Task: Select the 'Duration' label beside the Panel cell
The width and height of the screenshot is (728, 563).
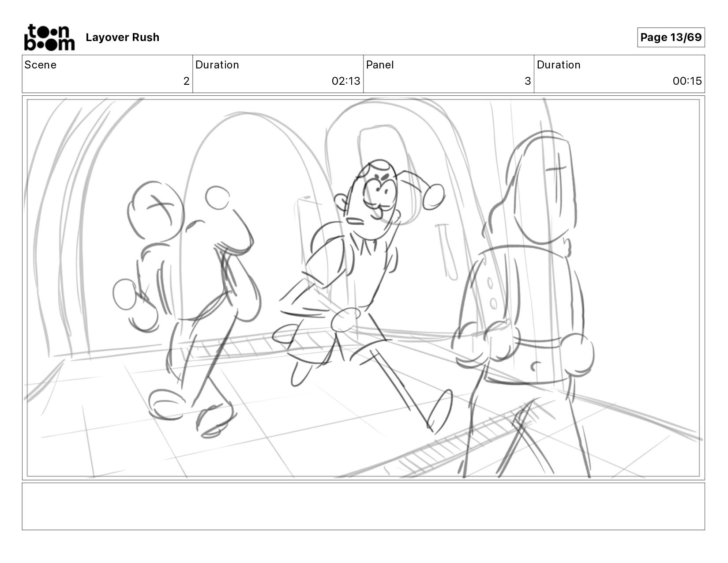Action: coord(559,65)
